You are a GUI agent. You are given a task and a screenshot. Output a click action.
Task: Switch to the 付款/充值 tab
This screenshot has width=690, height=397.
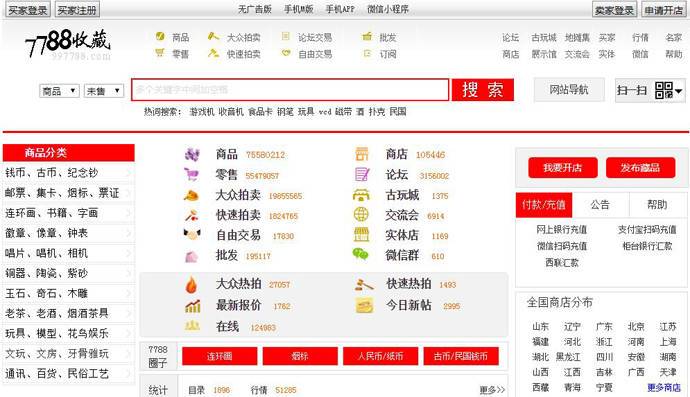[x=544, y=205]
